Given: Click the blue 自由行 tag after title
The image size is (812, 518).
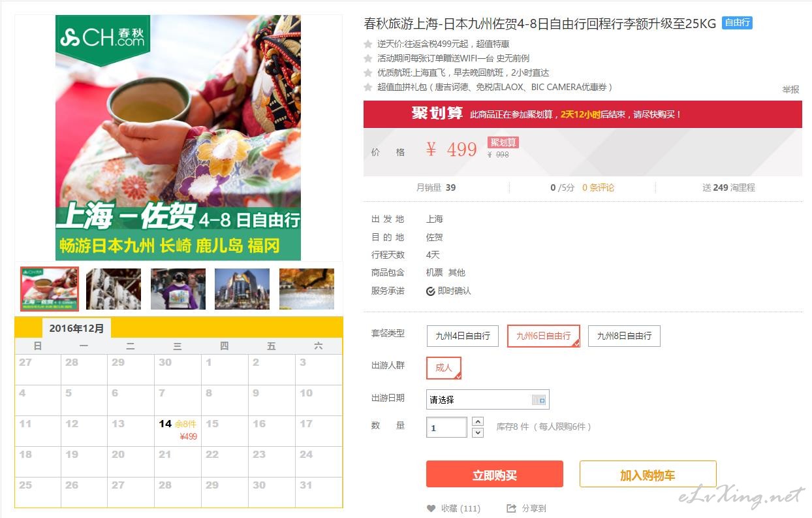Looking at the screenshot, I should (737, 23).
